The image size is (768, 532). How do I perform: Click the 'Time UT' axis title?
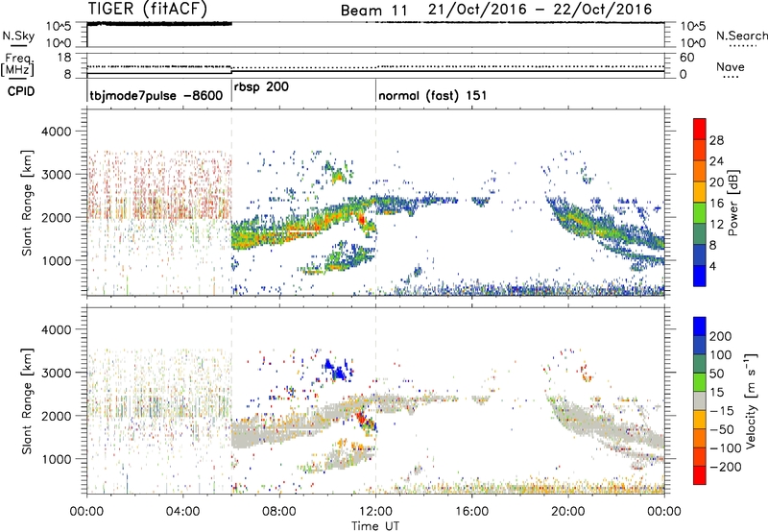click(x=375, y=525)
